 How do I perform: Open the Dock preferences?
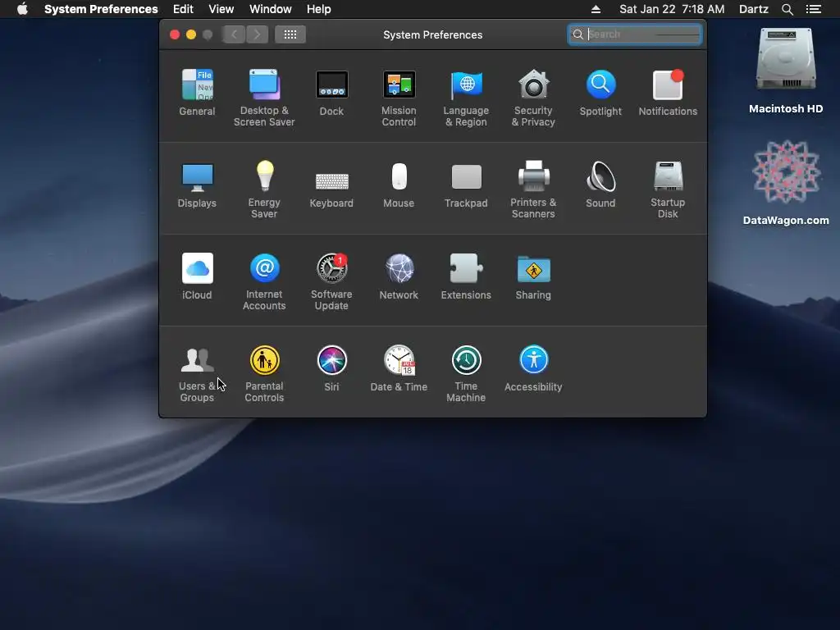(331, 93)
